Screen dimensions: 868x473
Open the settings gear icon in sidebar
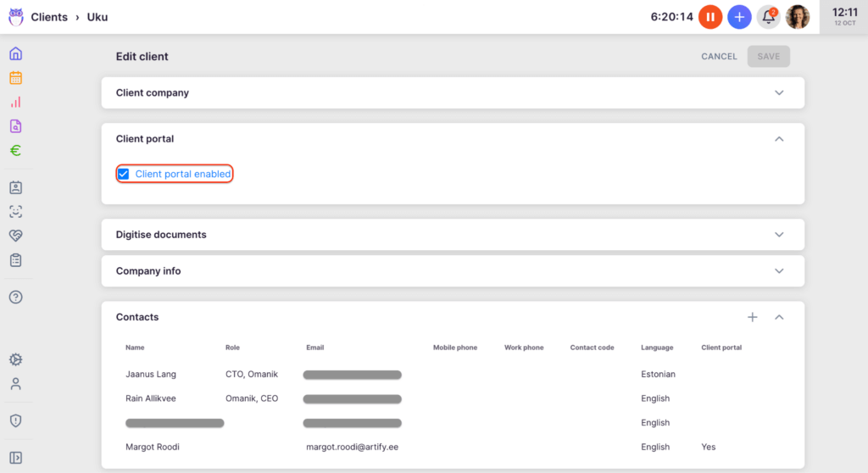tap(15, 359)
